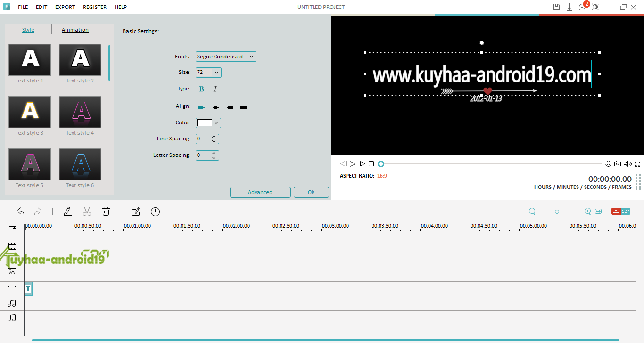Step to the previous frame
This screenshot has width=644, height=343.
343,164
